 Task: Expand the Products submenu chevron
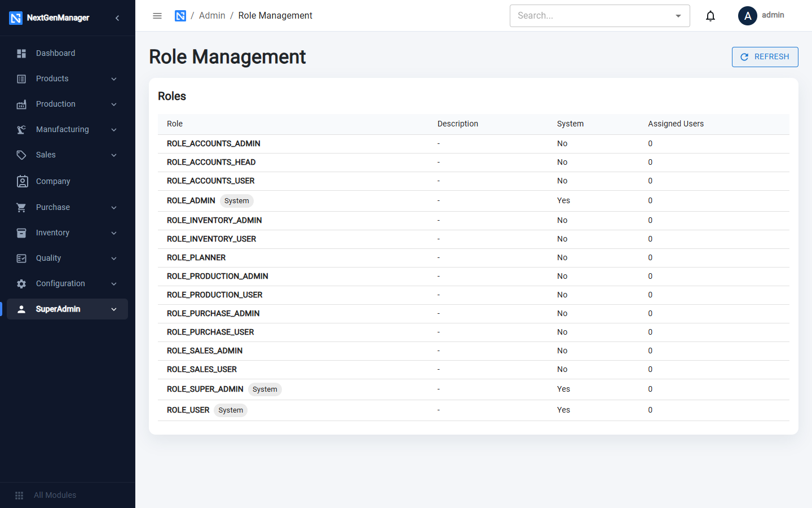click(114, 79)
